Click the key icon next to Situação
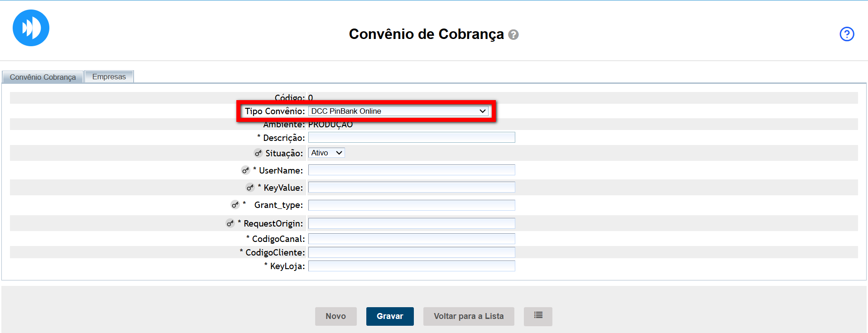The width and height of the screenshot is (868, 333). click(258, 153)
